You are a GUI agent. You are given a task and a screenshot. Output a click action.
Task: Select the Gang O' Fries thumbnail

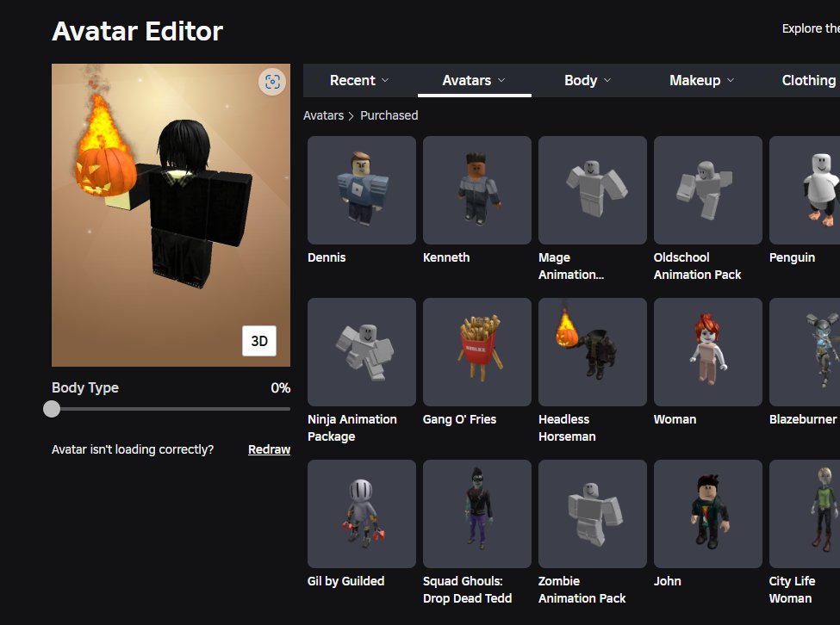pos(476,352)
